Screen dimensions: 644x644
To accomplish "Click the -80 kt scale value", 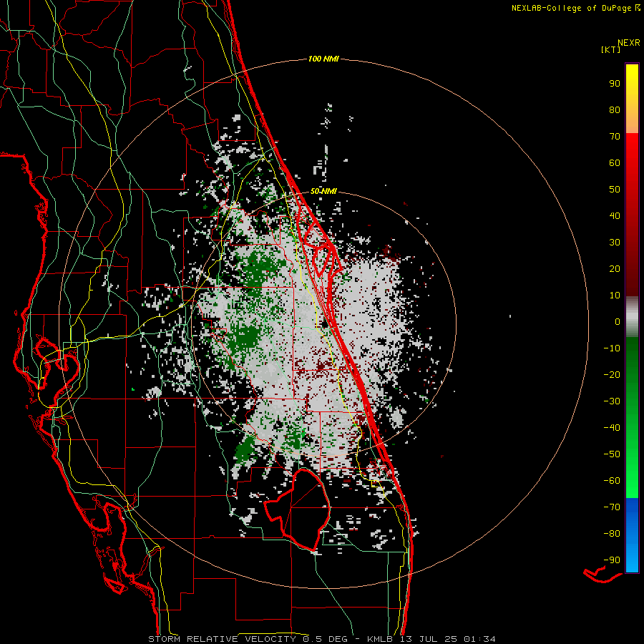I will [x=612, y=534].
